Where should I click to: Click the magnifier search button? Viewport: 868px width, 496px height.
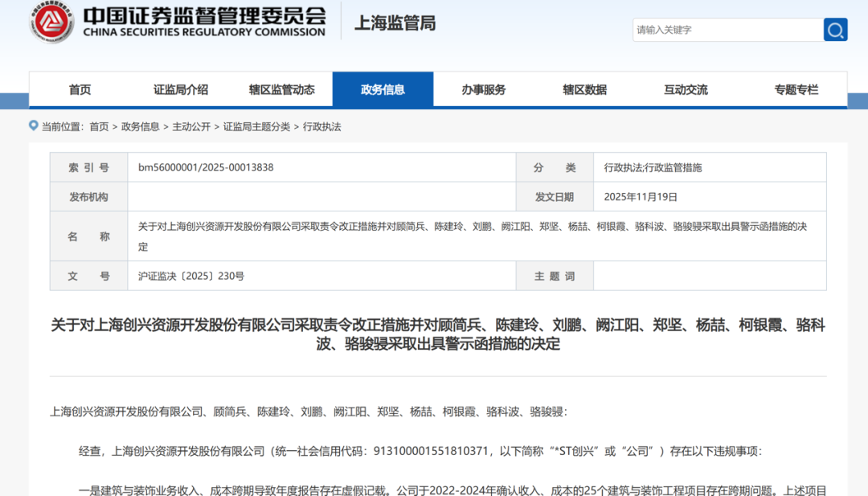[835, 29]
